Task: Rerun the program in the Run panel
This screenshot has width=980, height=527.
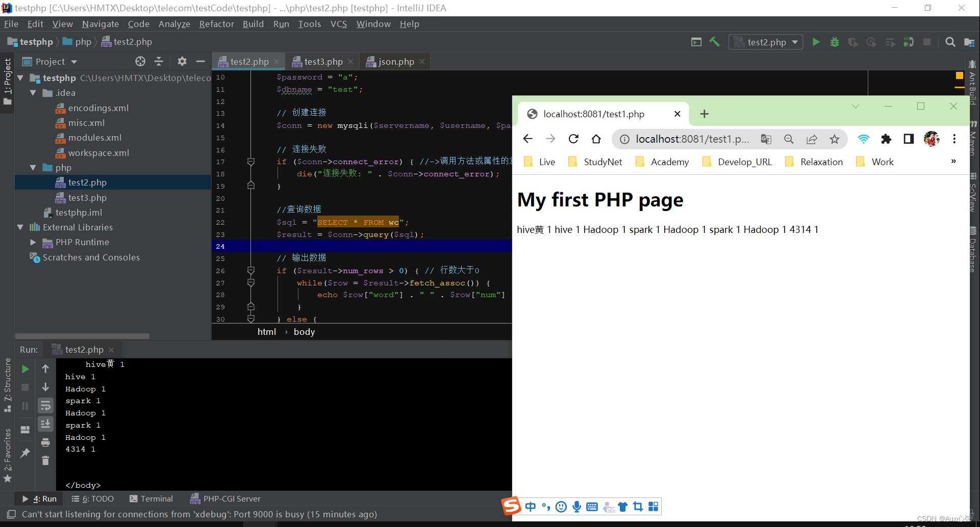Action: pos(25,368)
